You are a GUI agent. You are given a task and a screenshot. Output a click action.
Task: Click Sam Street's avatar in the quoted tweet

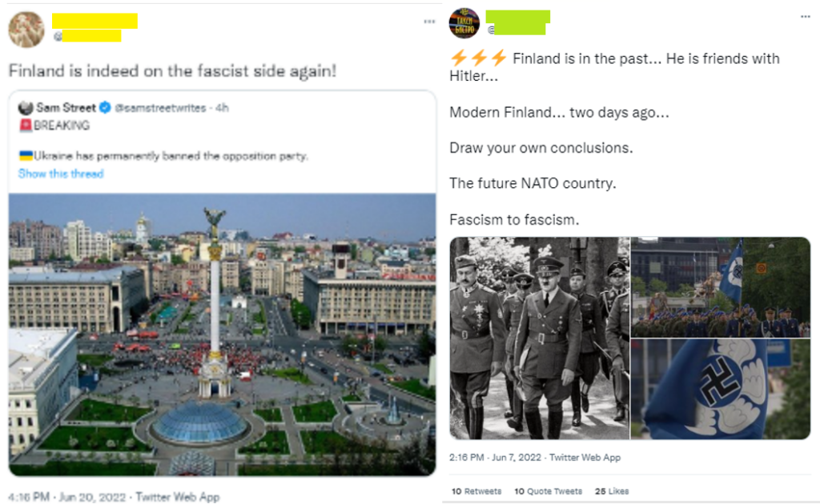pyautogui.click(x=25, y=106)
